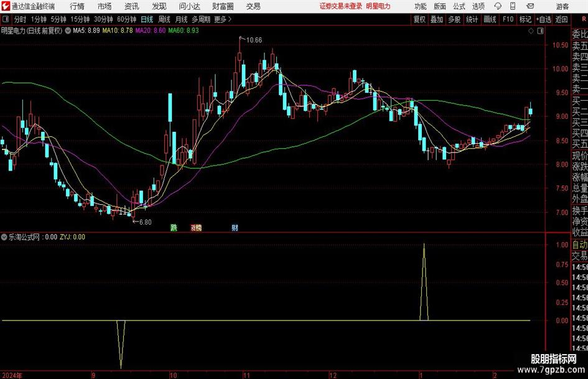Open the 多周期 multi-period view
This screenshot has width=588, height=379.
[201, 19]
